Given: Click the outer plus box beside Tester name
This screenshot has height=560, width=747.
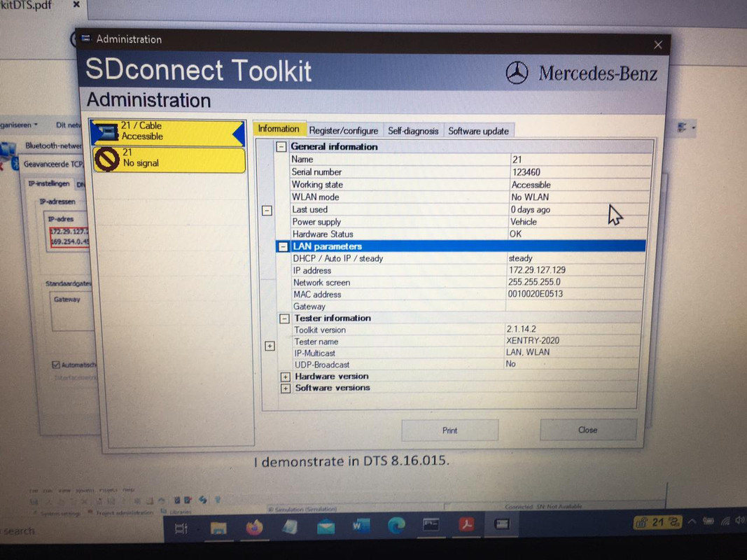Looking at the screenshot, I should pyautogui.click(x=270, y=346).
